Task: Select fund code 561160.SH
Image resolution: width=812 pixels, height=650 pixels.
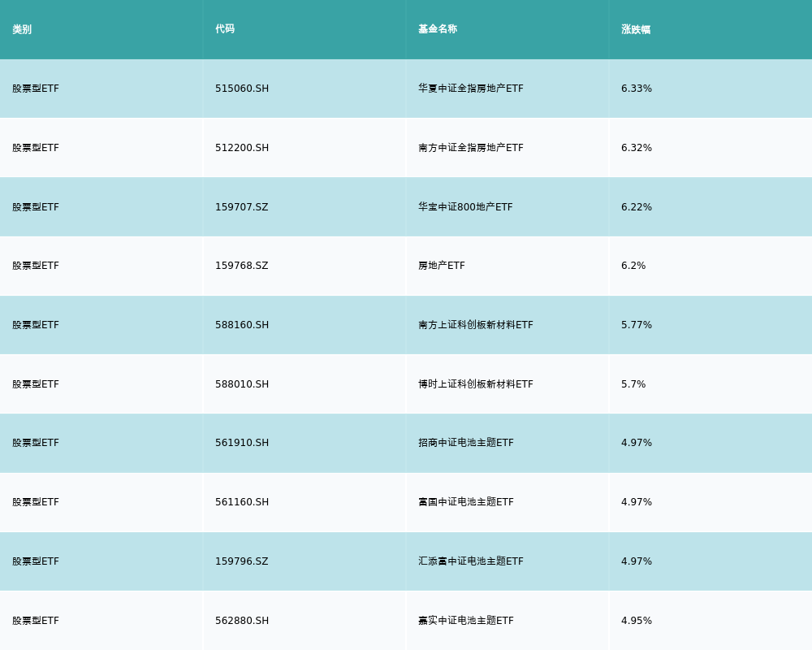Action: tap(242, 502)
